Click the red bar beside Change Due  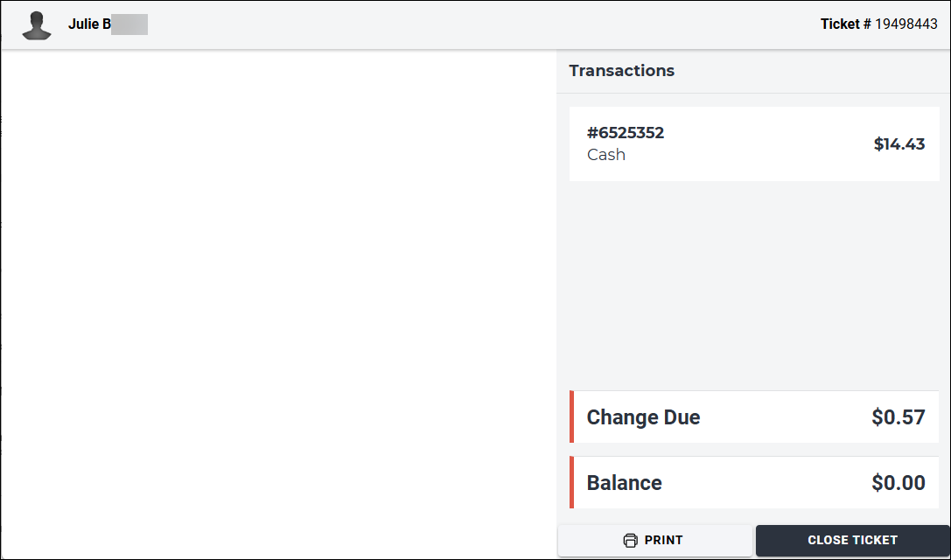pyautogui.click(x=571, y=416)
